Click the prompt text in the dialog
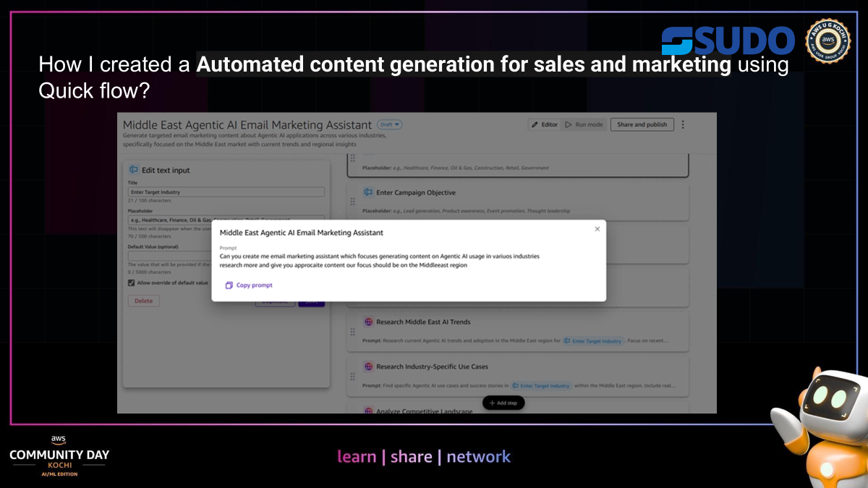The height and width of the screenshot is (488, 868). point(380,261)
